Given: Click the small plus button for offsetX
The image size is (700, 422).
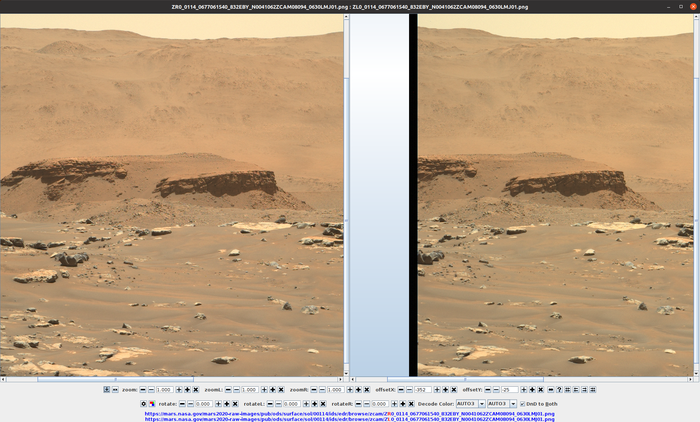Looking at the screenshot, I should (x=437, y=390).
